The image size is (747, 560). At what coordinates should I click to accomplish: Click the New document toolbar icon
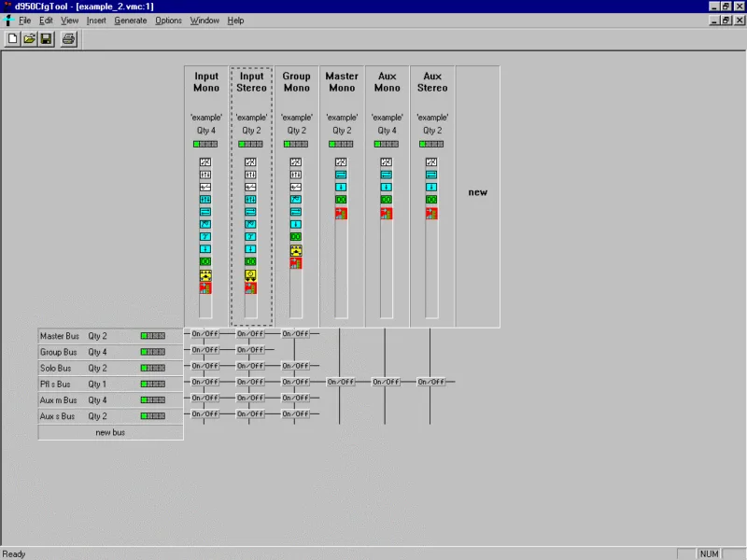tap(13, 39)
